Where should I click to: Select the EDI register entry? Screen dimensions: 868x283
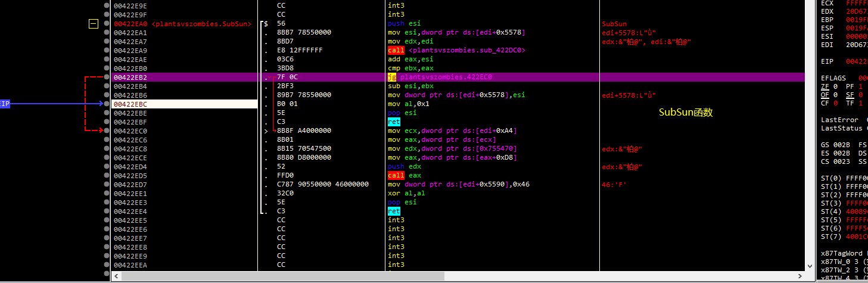pos(844,45)
